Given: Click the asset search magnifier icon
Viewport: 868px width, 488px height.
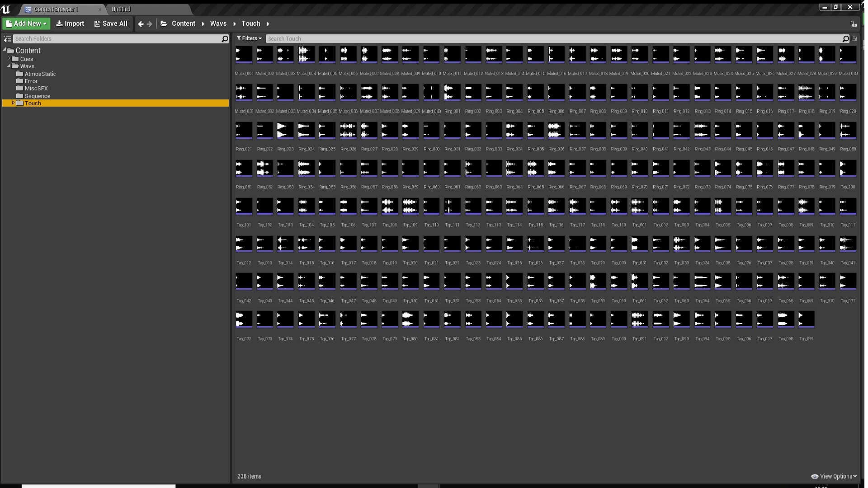Looking at the screenshot, I should click(845, 39).
